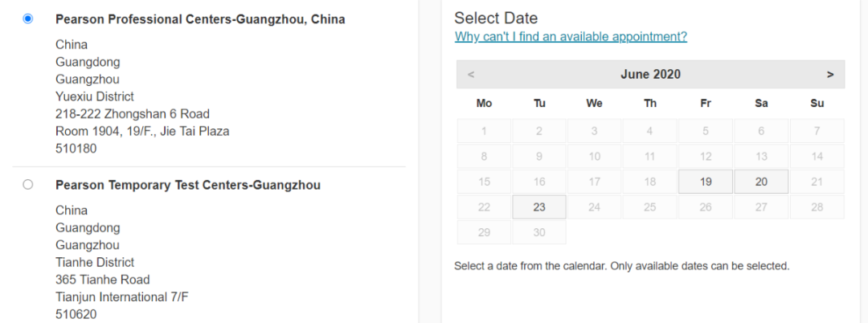Click the Pearson Professional Centers-Guangzhou, China name
Image resolution: width=868 pixels, height=323 pixels.
click(x=200, y=19)
